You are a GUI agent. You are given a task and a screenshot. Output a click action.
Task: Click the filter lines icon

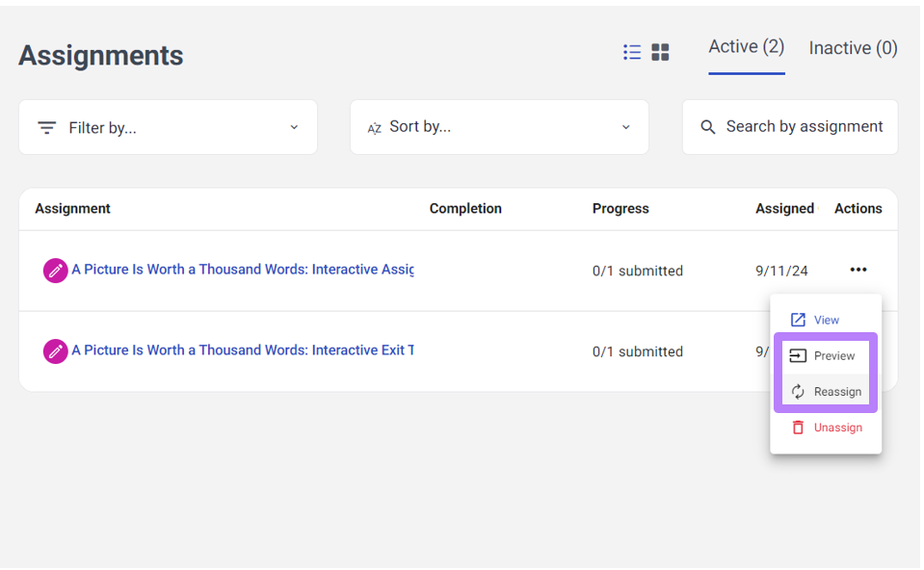[x=46, y=127]
